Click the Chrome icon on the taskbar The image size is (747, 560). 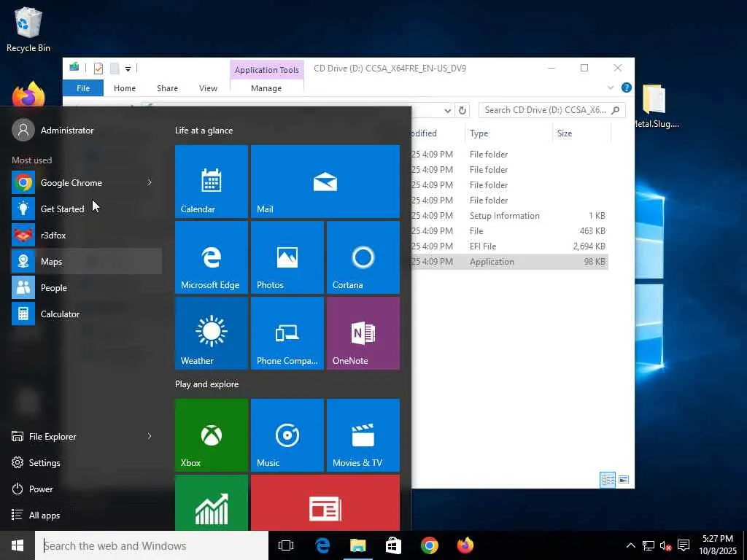[429, 545]
